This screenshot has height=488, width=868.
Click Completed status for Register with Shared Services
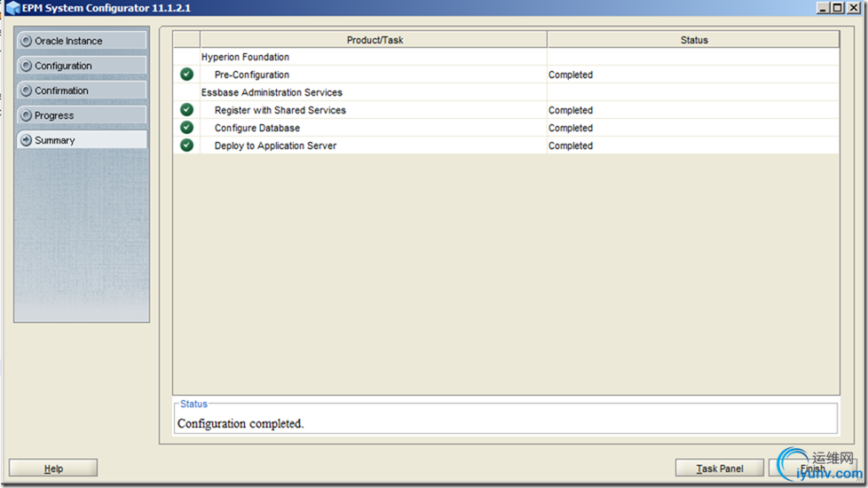coord(570,110)
